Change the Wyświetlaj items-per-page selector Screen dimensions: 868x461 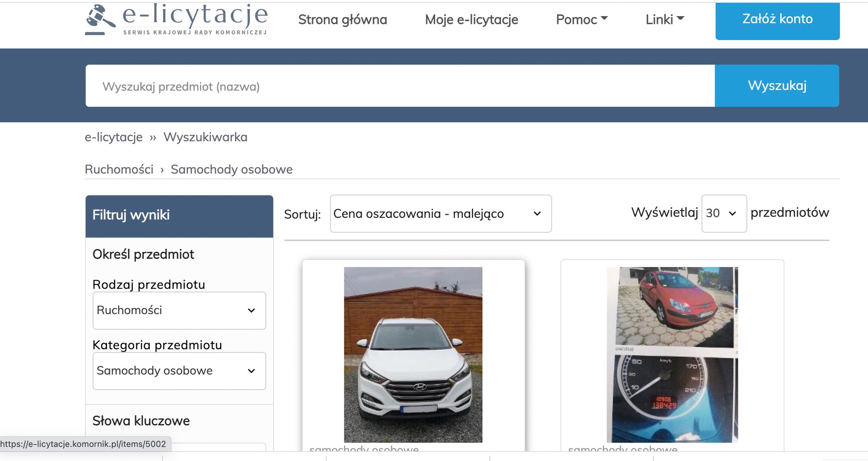(723, 213)
